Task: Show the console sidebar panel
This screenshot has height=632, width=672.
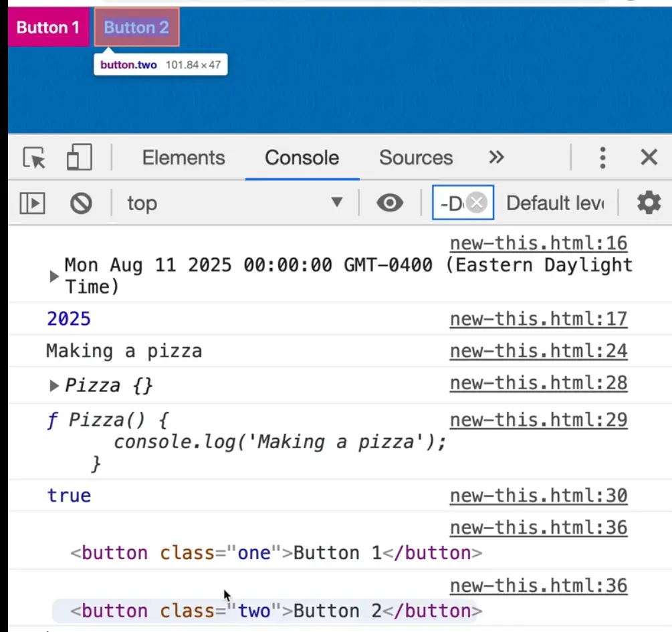Action: pos(32,203)
